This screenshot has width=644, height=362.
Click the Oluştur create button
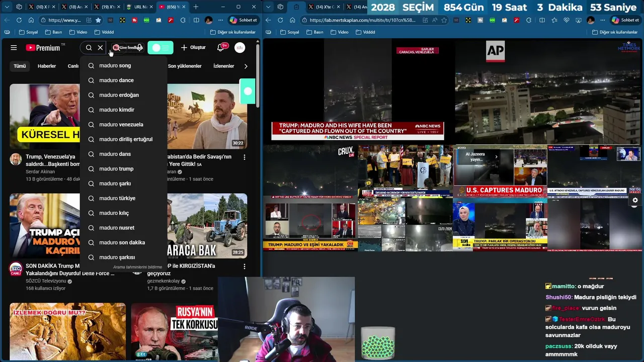193,48
